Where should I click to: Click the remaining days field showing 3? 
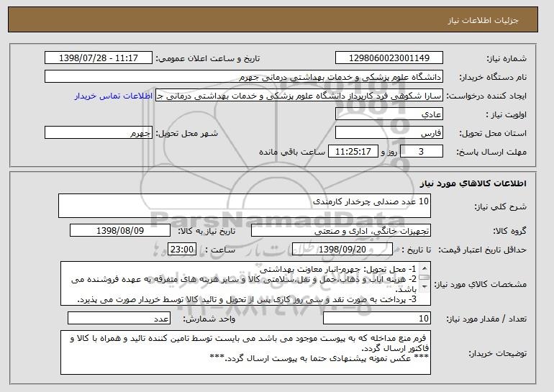tap(421, 152)
